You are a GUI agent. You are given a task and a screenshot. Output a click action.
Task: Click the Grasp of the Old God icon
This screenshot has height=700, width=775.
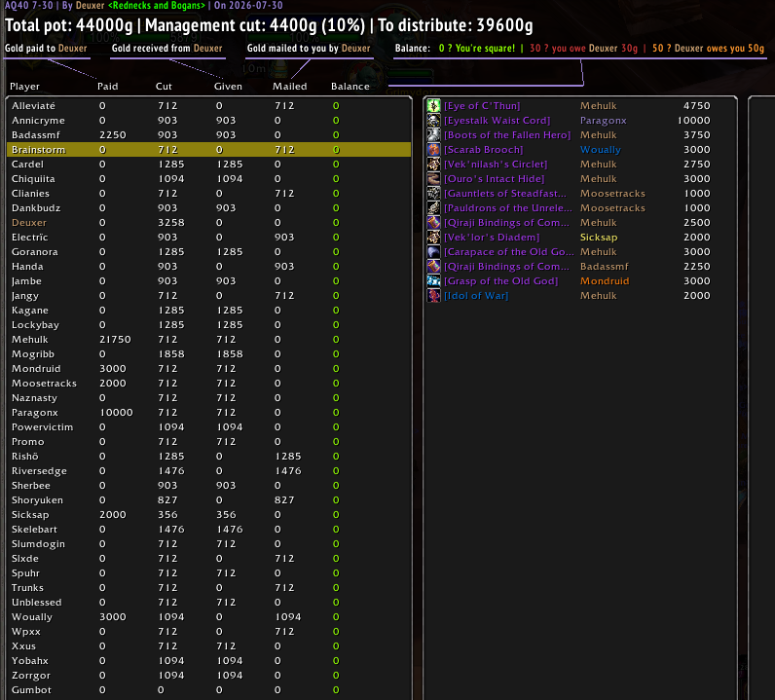tap(433, 280)
